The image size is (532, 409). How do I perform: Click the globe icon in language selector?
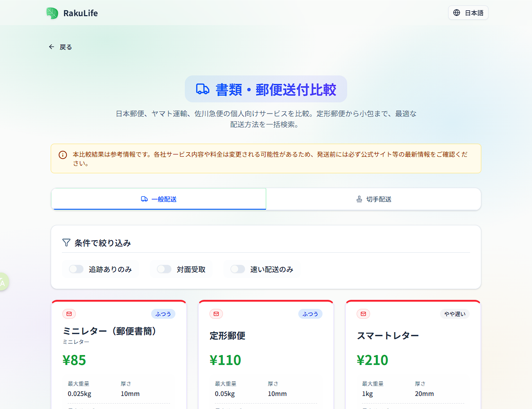pyautogui.click(x=457, y=13)
